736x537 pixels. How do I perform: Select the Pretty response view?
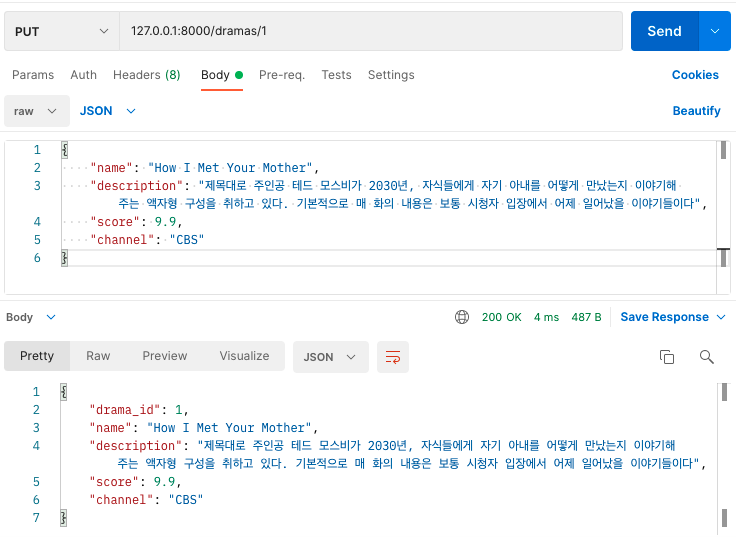[x=37, y=356]
